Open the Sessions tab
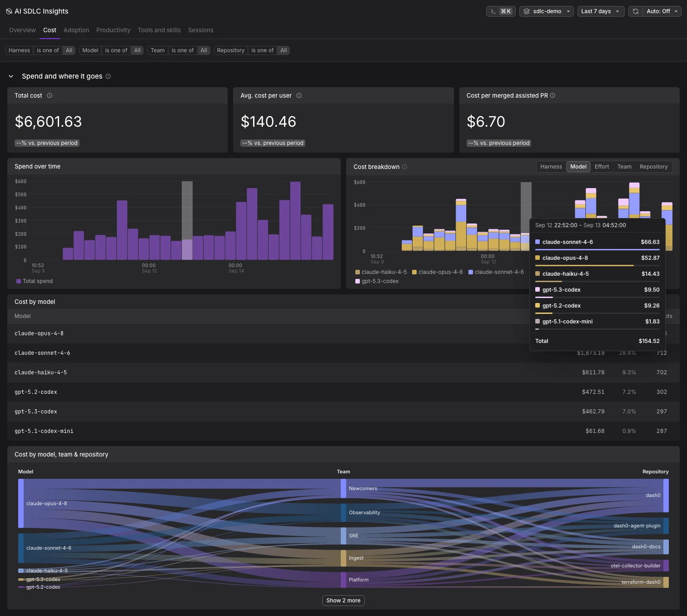The image size is (687, 616). 200,30
